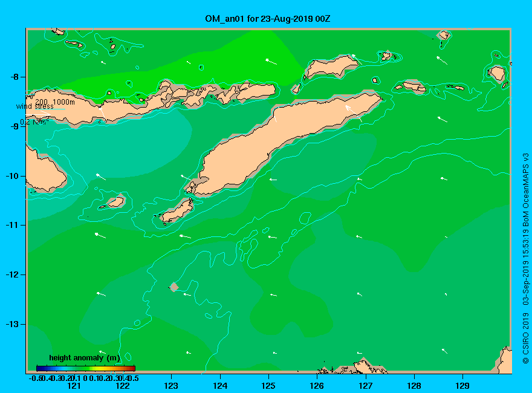This screenshot has height=393, width=532.
Task: Click the '-8' latitude axis label
Action: pos(15,77)
